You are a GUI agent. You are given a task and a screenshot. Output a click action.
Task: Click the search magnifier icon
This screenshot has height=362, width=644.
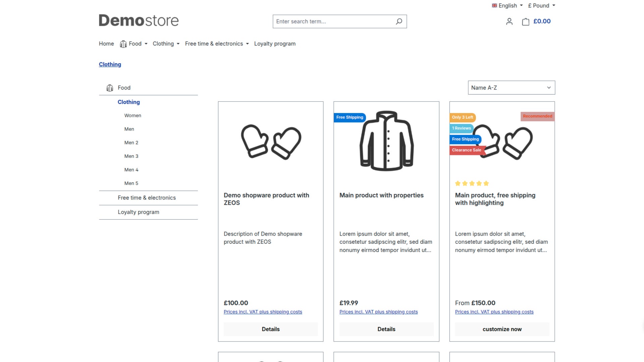click(399, 21)
